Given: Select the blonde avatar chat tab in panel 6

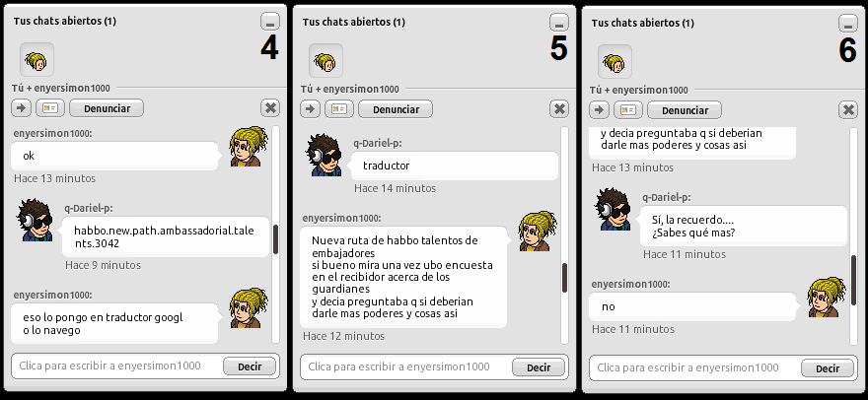Looking at the screenshot, I should pyautogui.click(x=615, y=62).
